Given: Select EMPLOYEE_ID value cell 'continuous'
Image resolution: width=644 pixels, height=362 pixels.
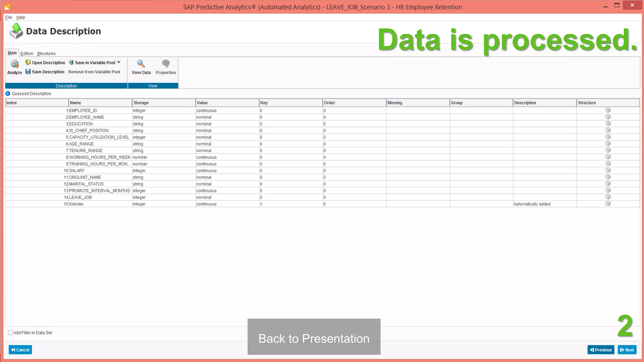Looking at the screenshot, I should coord(227,111).
